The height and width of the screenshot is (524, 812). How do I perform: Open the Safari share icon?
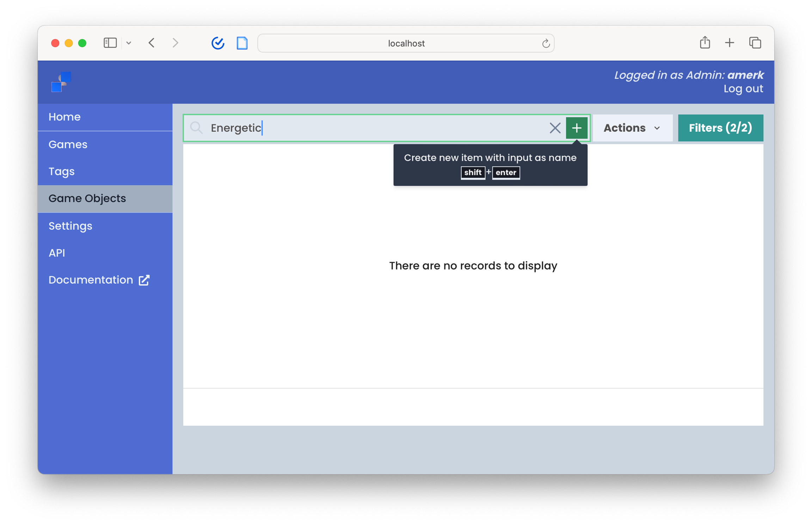pyautogui.click(x=705, y=43)
